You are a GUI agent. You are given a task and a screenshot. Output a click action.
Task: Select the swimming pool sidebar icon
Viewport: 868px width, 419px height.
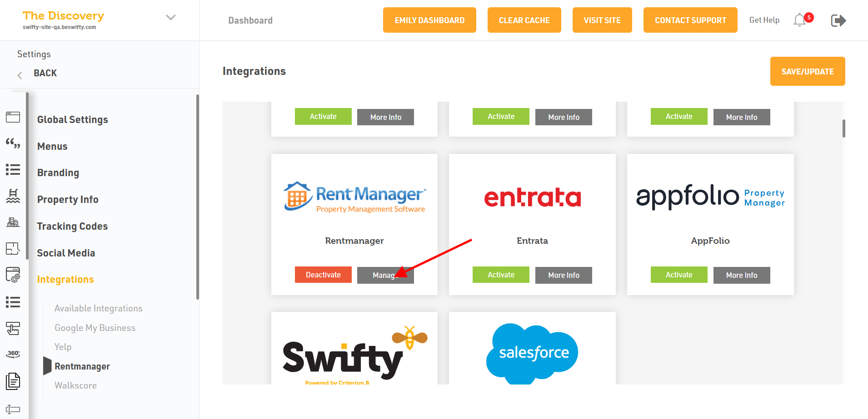13,196
